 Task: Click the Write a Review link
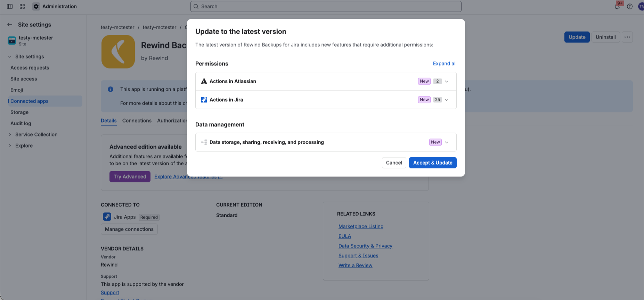click(x=356, y=265)
